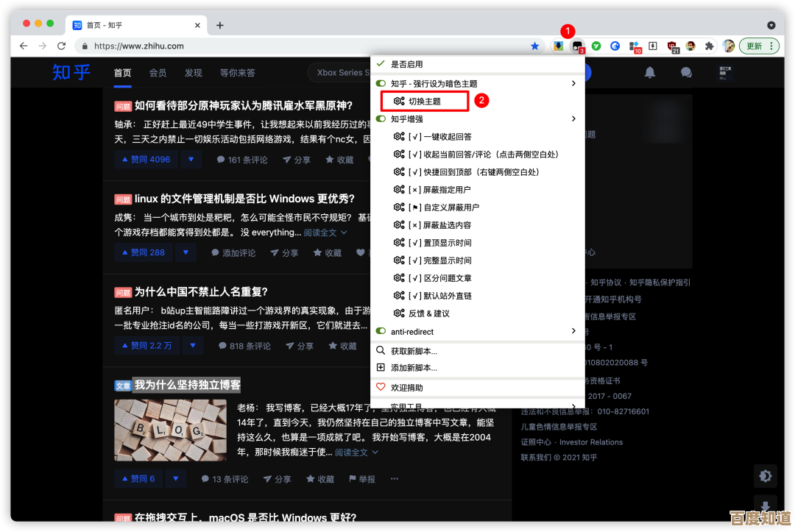Open the 为什么中国不禁止人名重复? question link
Image resolution: width=795 pixels, height=532 pixels.
[x=201, y=291]
